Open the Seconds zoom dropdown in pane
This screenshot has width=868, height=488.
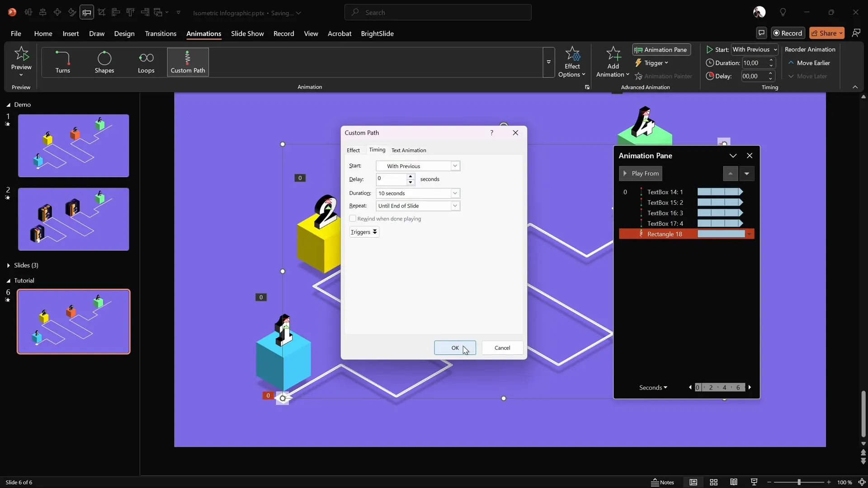pyautogui.click(x=653, y=388)
